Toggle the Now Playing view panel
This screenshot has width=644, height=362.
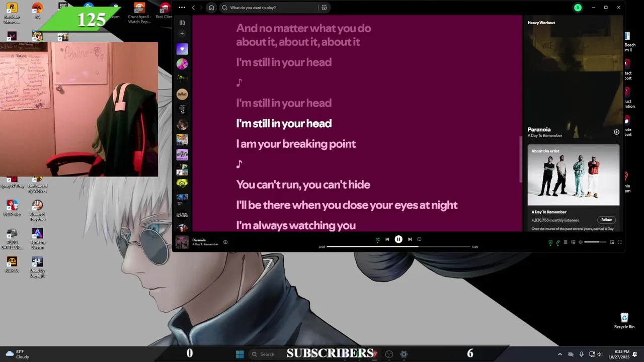(550, 242)
